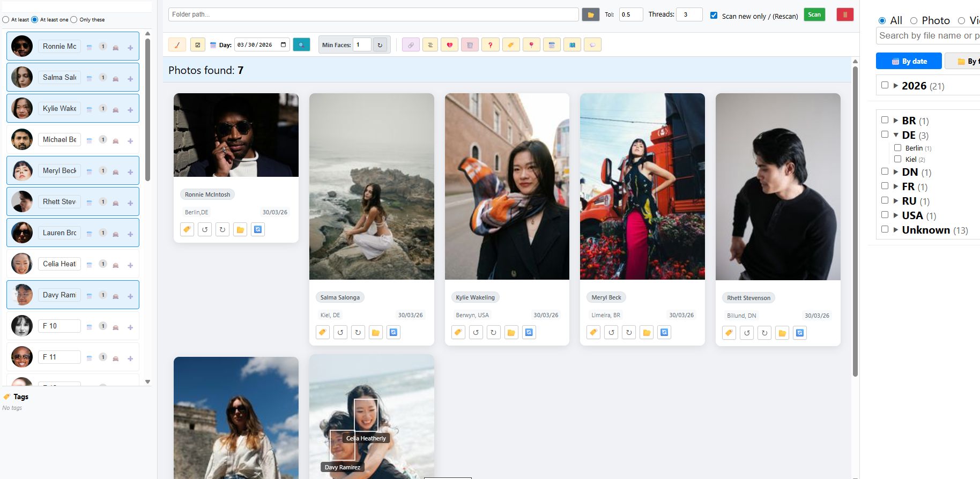This screenshot has height=479, width=980.
Task: Select the 'Only these' radio option
Action: coord(74,19)
